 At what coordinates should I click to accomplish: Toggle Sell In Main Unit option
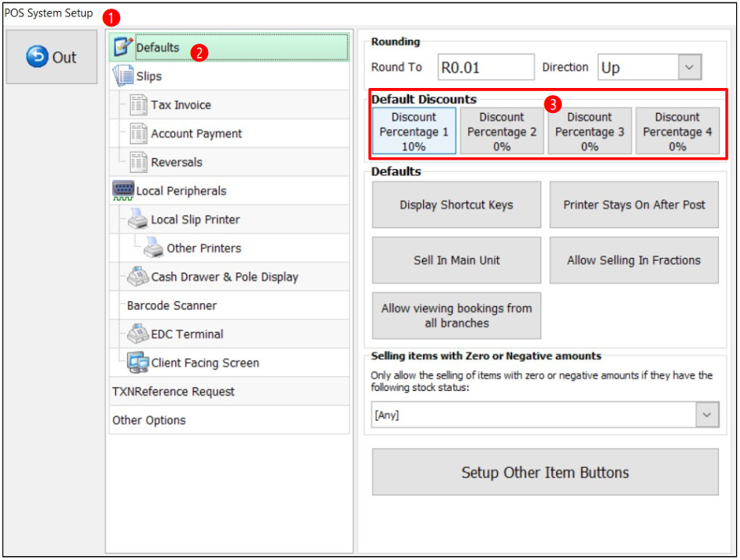(x=456, y=260)
